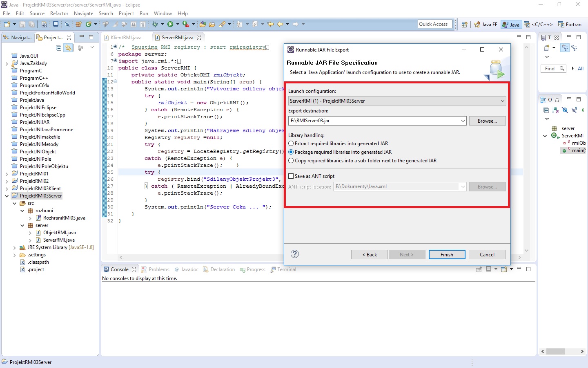Sort Outline members alphabetically

coord(555,110)
